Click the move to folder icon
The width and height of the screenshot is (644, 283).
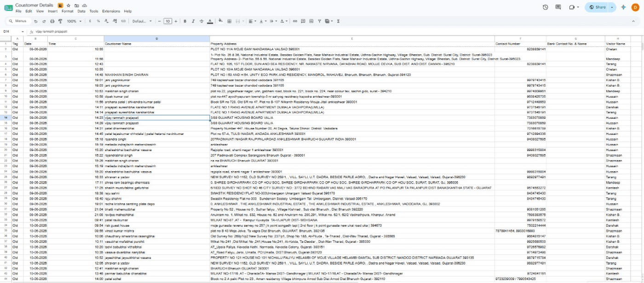(x=76, y=6)
